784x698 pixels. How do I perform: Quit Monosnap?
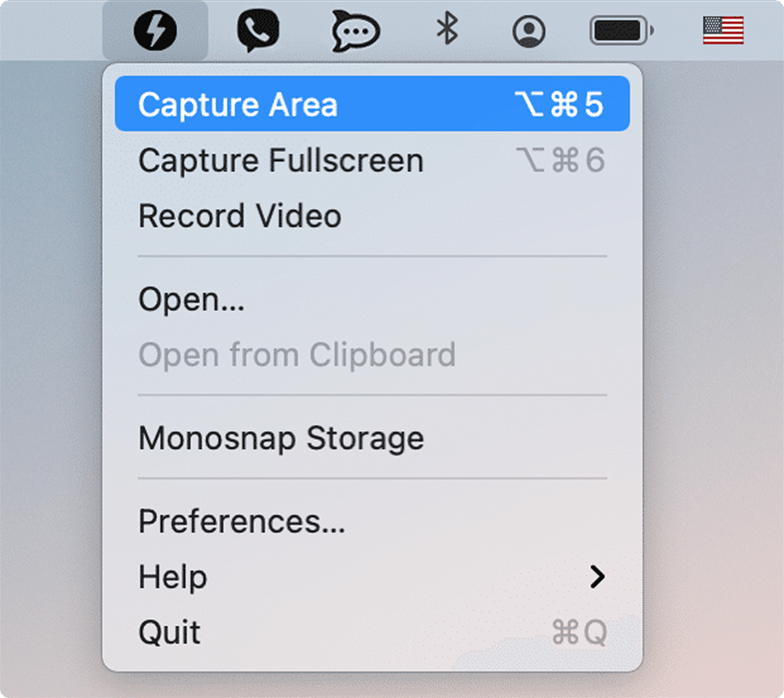169,630
